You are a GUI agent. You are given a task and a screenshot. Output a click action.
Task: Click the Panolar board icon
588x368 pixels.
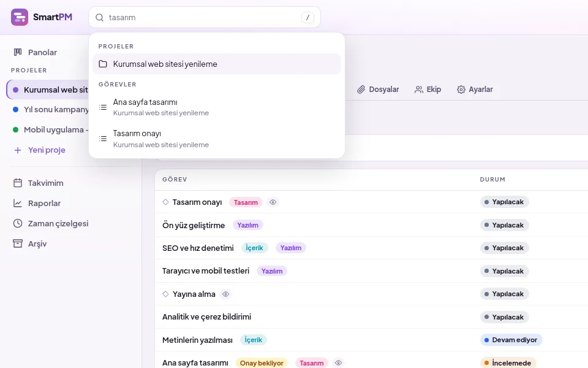tap(18, 52)
